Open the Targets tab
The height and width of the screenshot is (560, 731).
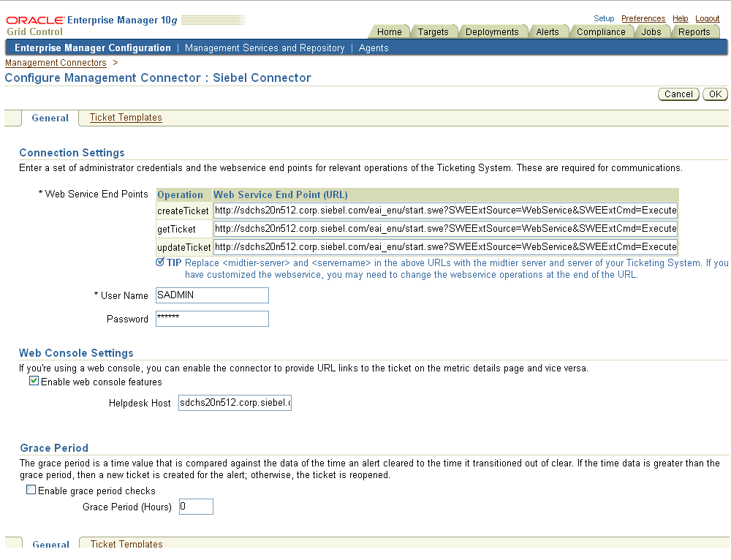point(433,31)
